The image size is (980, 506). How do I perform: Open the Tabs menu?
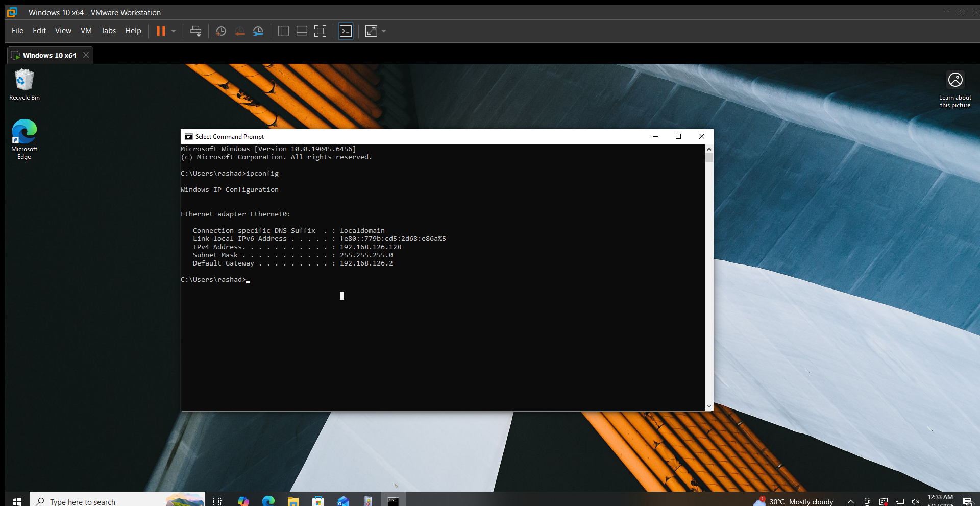click(x=108, y=31)
